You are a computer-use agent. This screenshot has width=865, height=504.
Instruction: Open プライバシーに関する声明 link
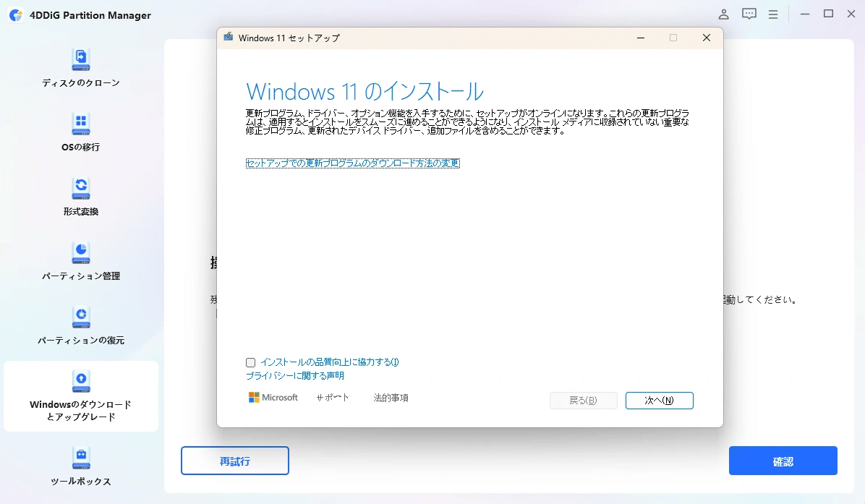(295, 375)
